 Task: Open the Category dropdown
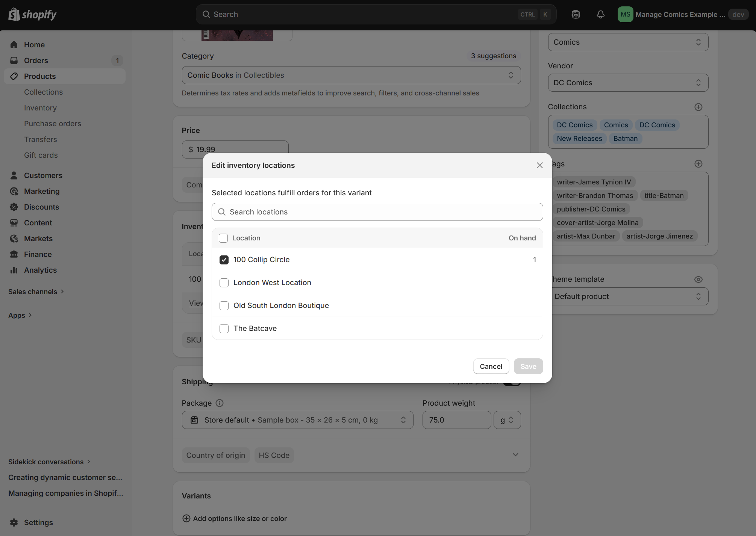click(x=351, y=75)
